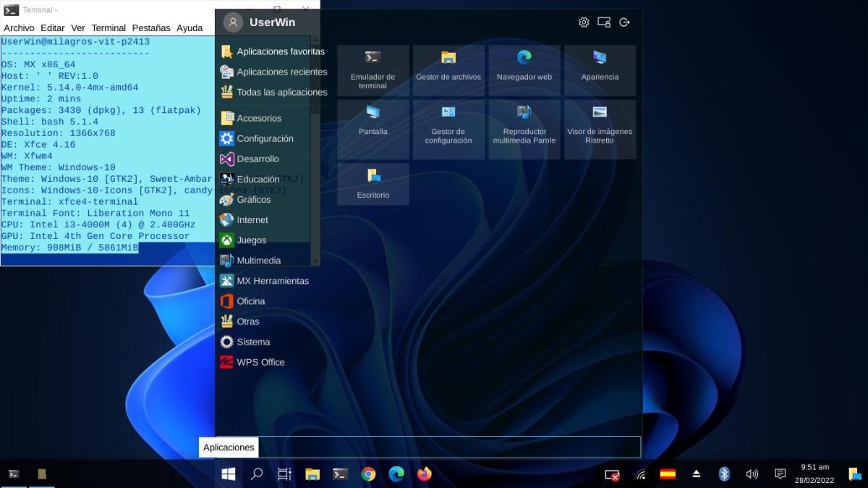Screen dimensions: 868x488
Task: Click the volume speaker tray icon
Action: [x=752, y=474]
